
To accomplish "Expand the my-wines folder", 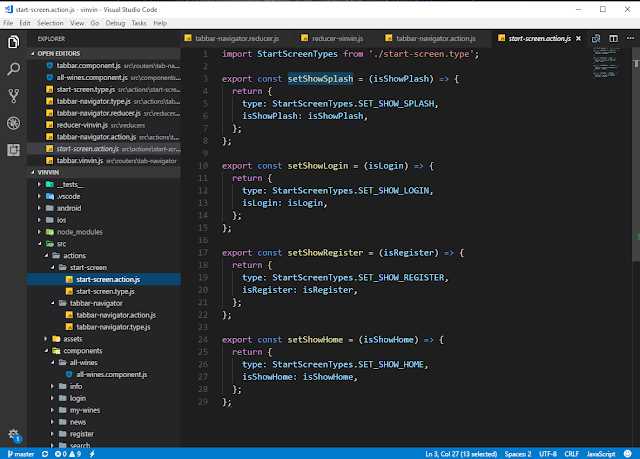I will click(104, 410).
